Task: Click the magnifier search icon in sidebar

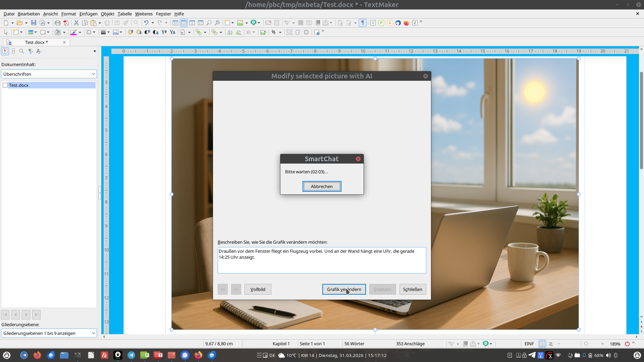Action: [22, 51]
